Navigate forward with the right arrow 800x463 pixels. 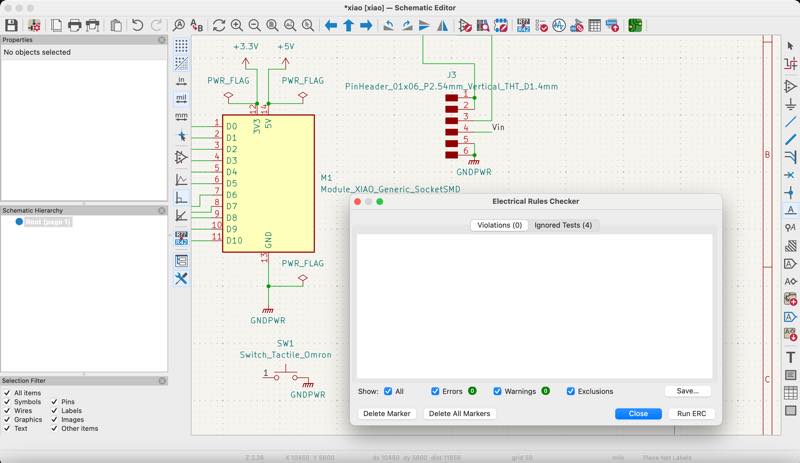(366, 25)
